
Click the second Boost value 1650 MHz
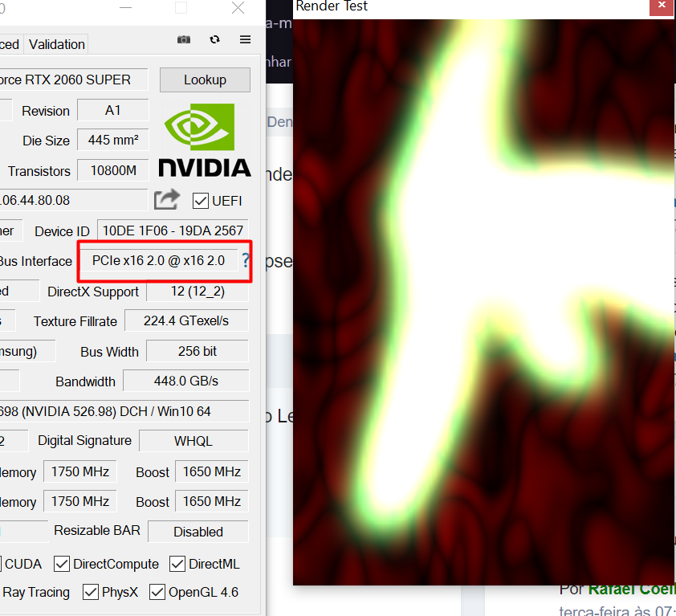tap(212, 501)
